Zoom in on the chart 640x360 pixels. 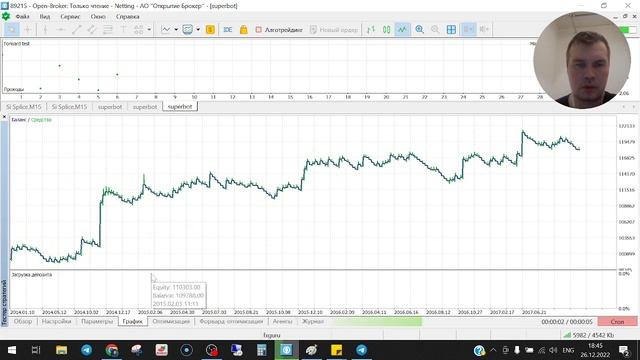click(x=419, y=29)
